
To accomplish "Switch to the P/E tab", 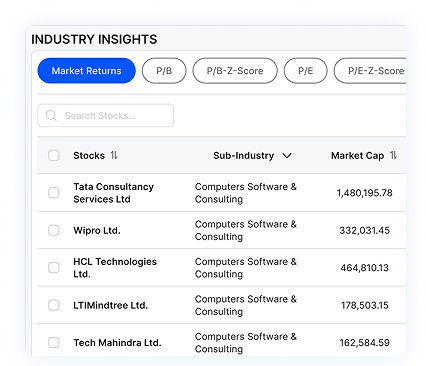I will click(306, 71).
